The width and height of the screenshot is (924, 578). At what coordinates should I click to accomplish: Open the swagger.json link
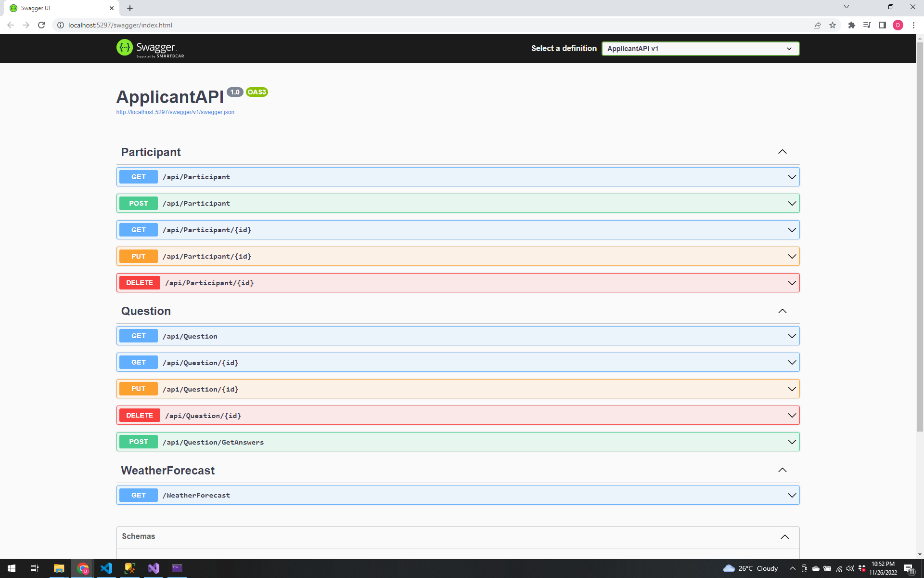[175, 112]
